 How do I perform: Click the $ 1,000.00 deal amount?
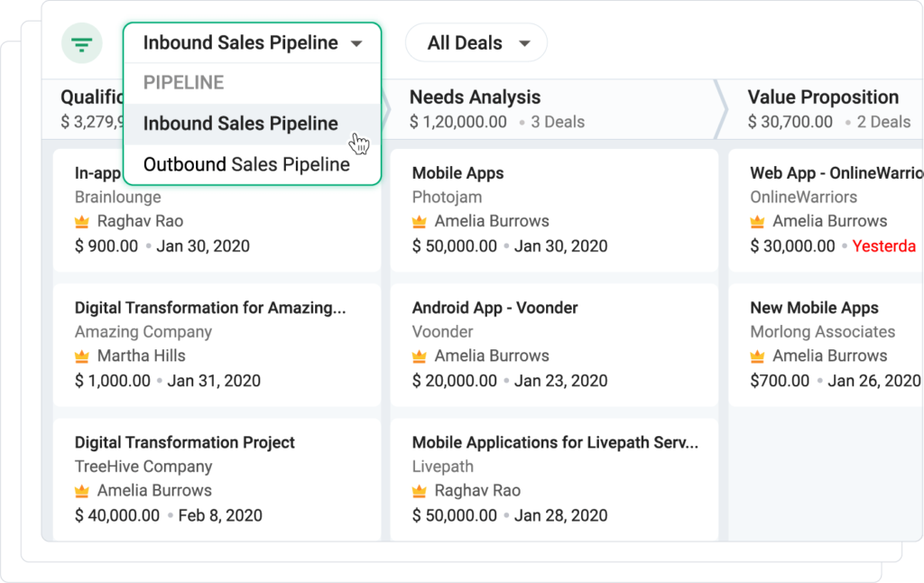[x=113, y=381]
